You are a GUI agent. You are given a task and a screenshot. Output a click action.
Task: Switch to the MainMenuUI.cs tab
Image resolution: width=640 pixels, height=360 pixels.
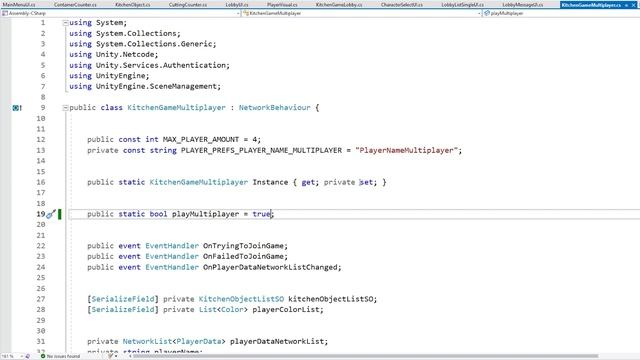18,4
